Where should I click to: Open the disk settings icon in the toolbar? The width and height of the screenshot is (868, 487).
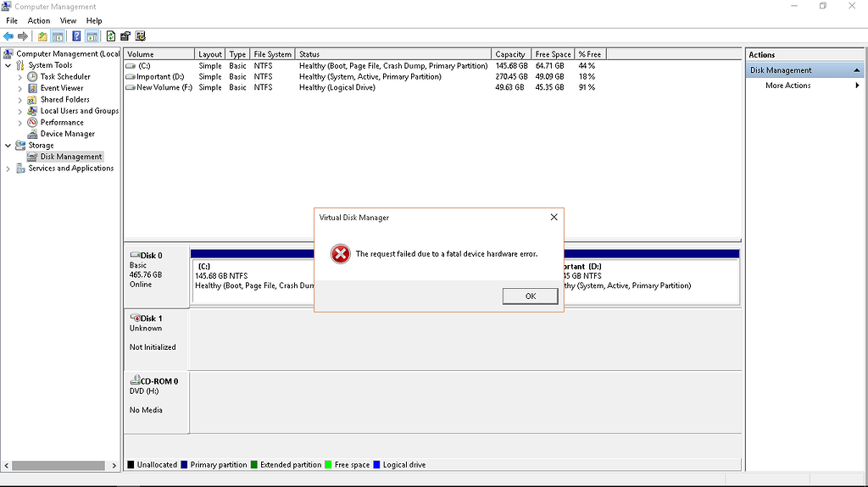tap(125, 36)
